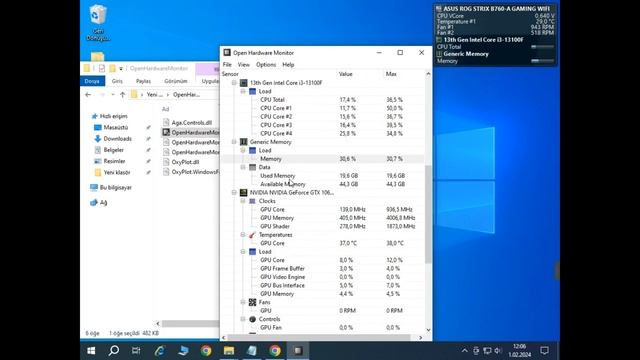Open Belgeler in the Explorer sidebar
Viewport: 640px width, 360px height.
tap(113, 150)
